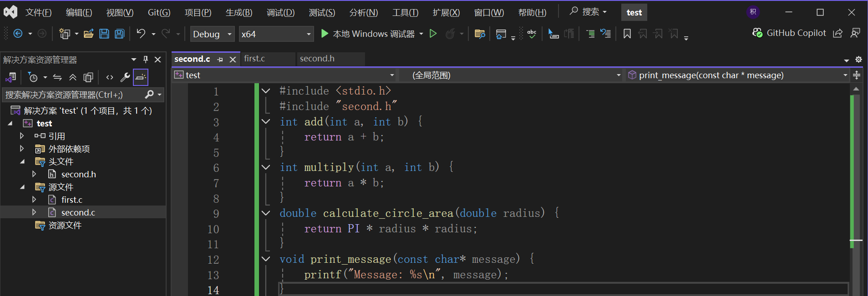Image resolution: width=868 pixels, height=296 pixels.
Task: Toggle Preview Selected Items highlighted button
Action: [x=141, y=77]
